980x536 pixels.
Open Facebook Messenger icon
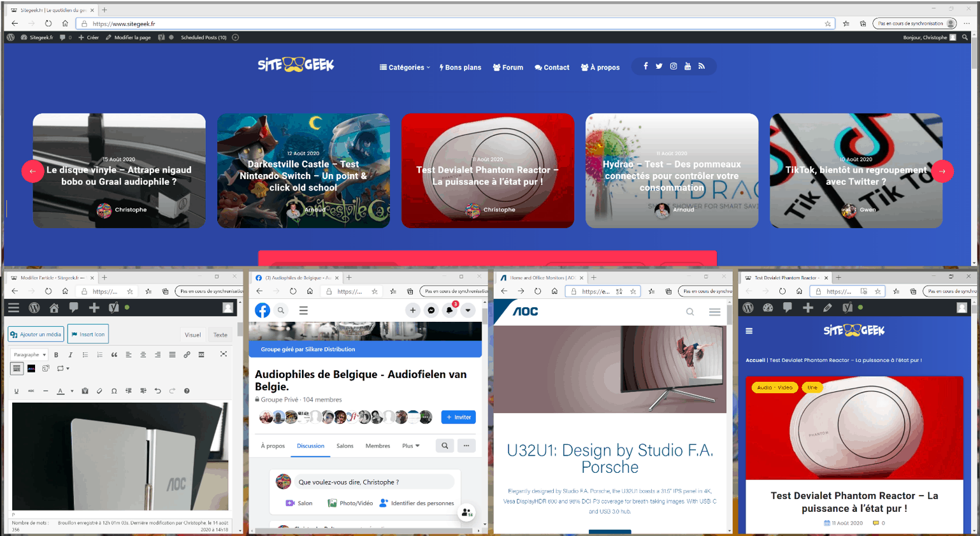[x=431, y=310]
